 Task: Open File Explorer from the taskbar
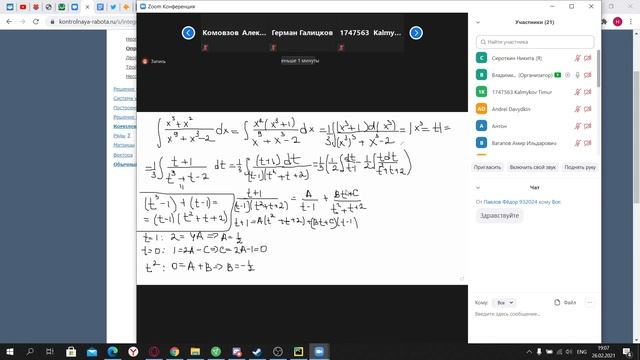pyautogui.click(x=195, y=351)
